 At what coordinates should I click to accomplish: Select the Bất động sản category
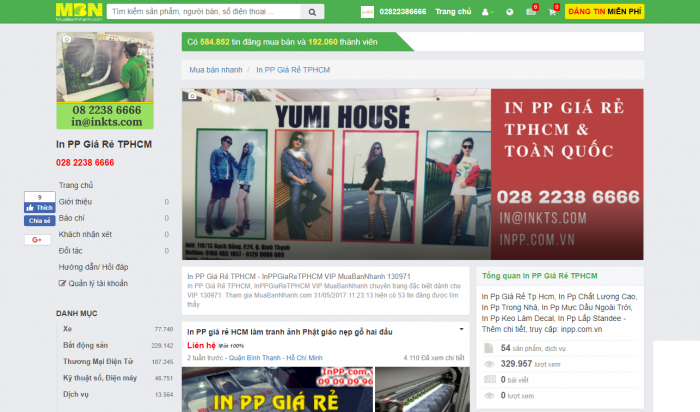pos(85,345)
